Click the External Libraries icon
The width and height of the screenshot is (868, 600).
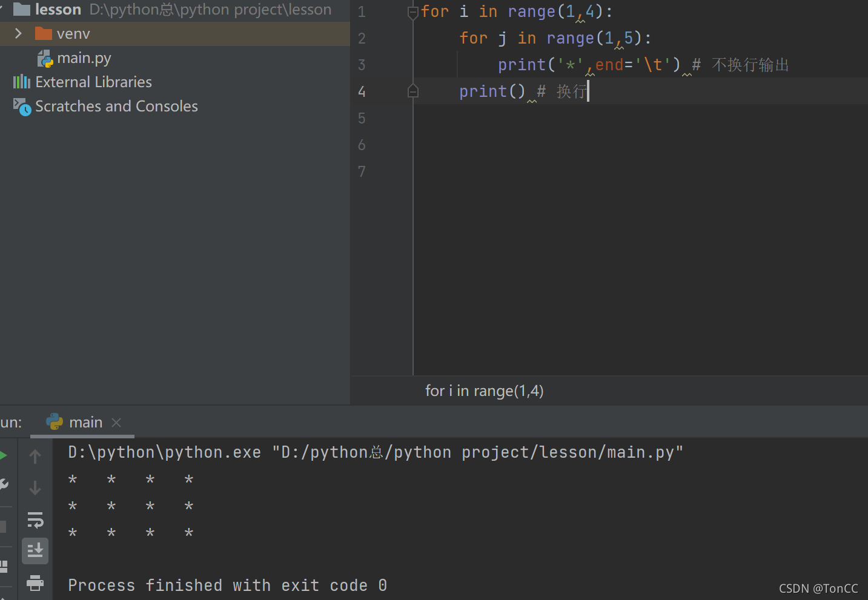click(x=22, y=82)
